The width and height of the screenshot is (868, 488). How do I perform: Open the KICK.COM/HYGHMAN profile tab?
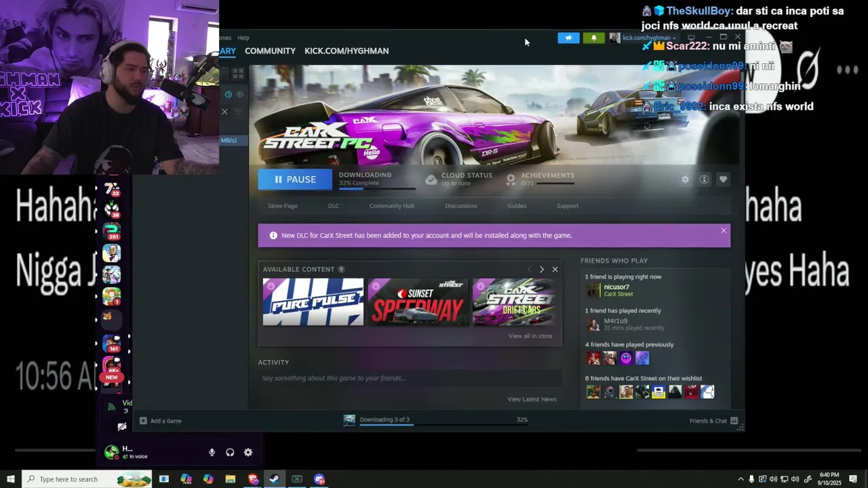(347, 51)
